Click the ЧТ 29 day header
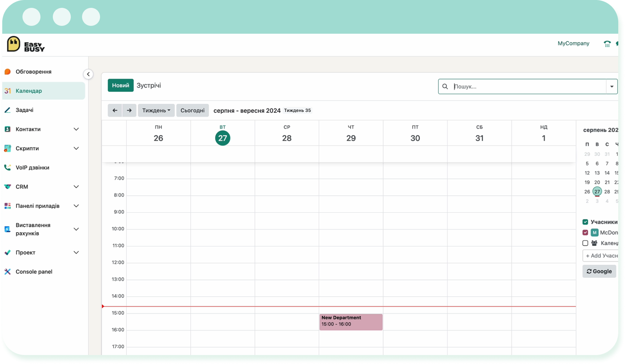Image resolution: width=625 pixels, height=364 pixels. (x=351, y=133)
